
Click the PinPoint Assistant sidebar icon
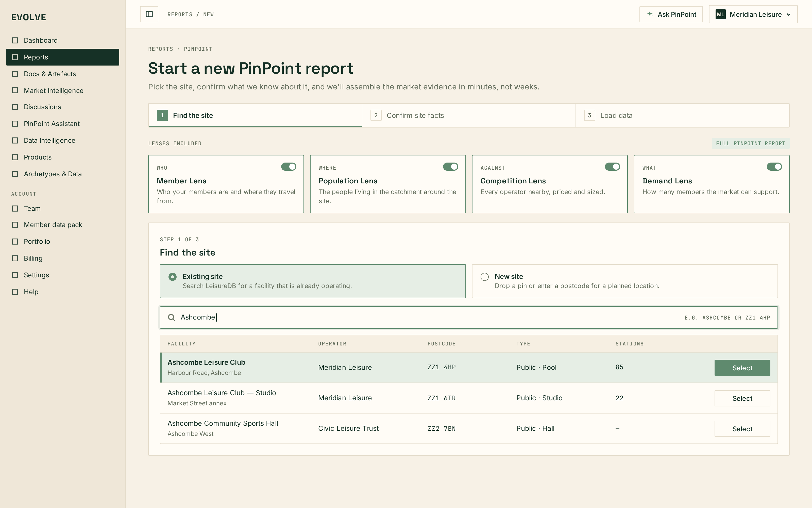tap(15, 124)
